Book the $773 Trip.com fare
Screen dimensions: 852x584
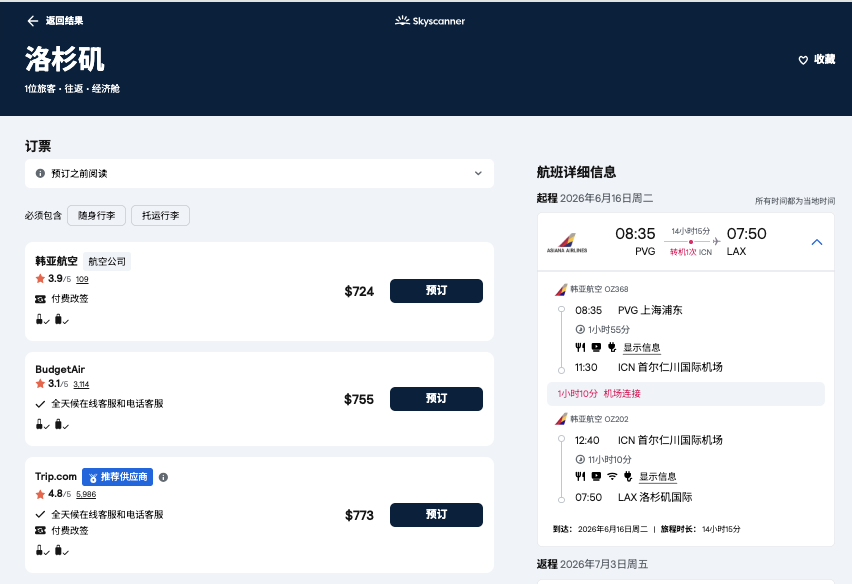pos(436,515)
